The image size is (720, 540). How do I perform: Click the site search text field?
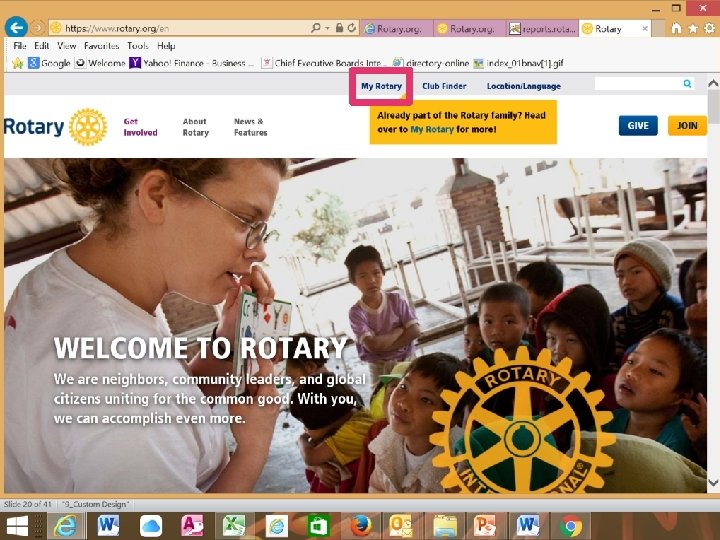(638, 84)
